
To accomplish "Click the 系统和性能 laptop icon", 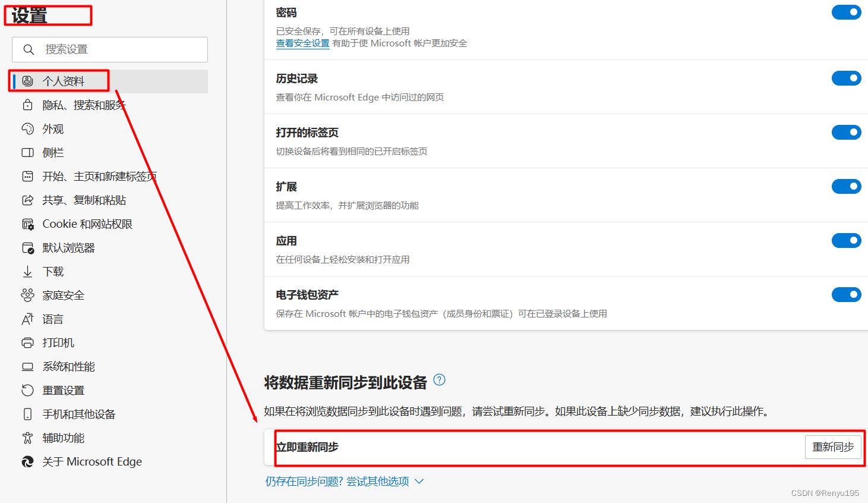I will tap(27, 367).
